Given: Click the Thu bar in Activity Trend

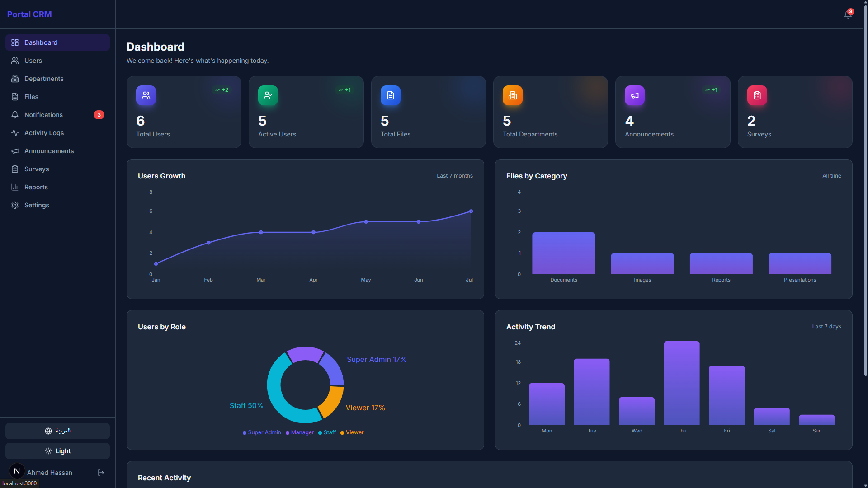Looking at the screenshot, I should 682,383.
